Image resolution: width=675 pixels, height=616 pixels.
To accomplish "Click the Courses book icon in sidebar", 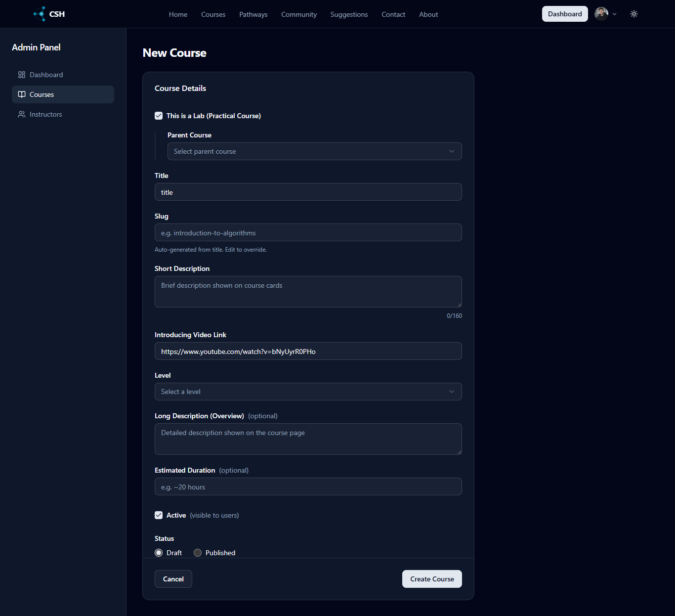I will coord(22,94).
